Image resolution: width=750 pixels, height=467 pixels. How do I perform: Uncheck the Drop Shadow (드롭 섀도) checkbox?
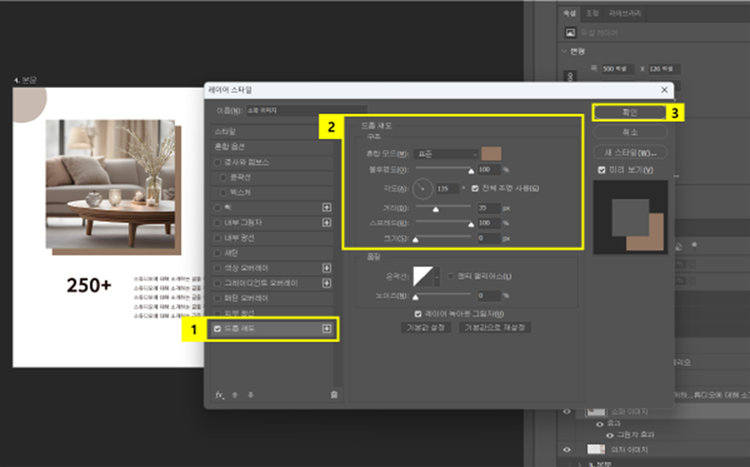coord(218,329)
